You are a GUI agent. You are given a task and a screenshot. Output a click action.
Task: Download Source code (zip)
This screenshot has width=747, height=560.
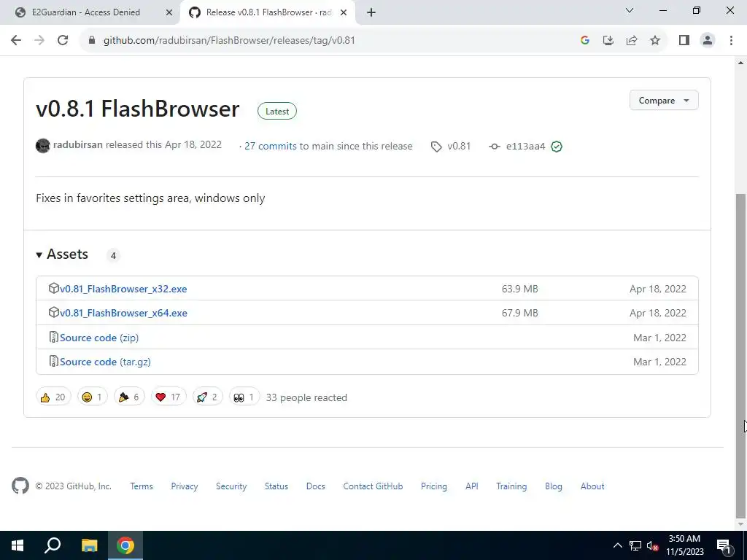[99, 338]
